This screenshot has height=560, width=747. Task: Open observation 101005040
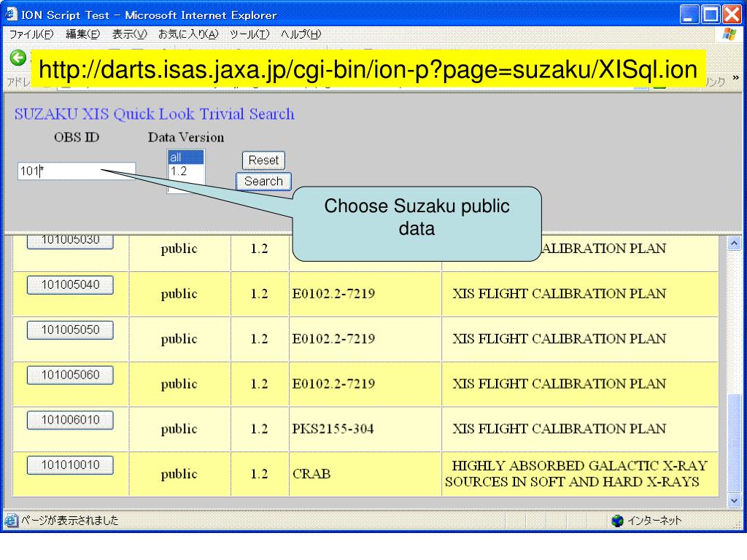click(70, 285)
